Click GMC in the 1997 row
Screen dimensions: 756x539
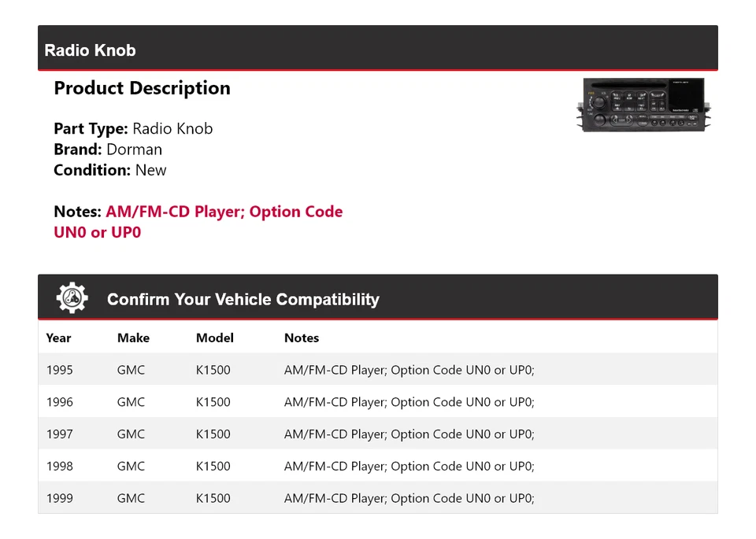(131, 434)
